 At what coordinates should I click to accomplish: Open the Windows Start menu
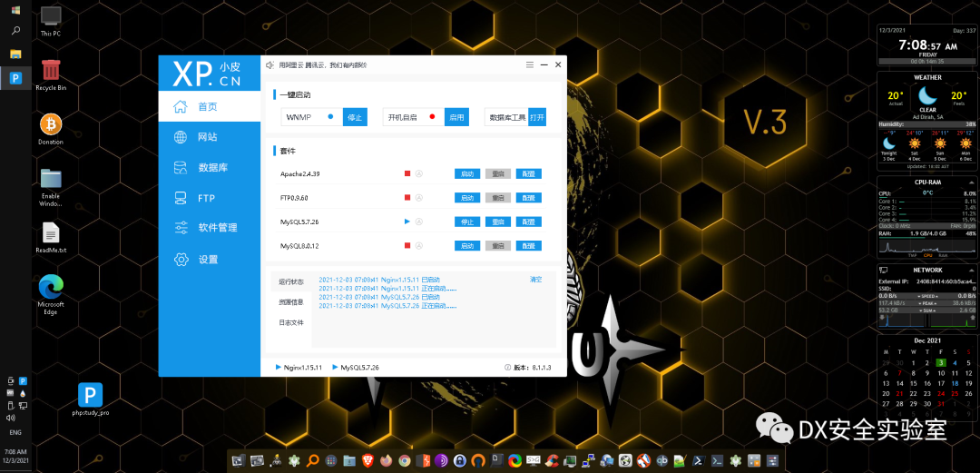(x=15, y=10)
